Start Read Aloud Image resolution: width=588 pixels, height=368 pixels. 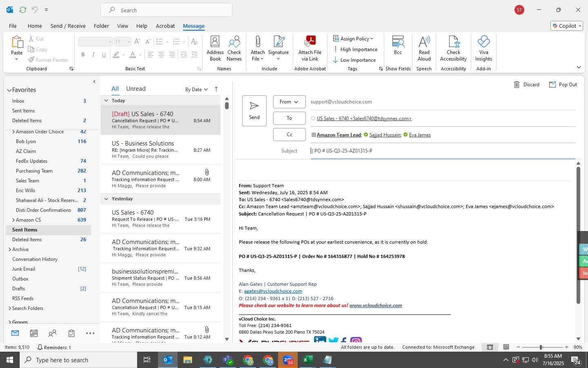[424, 48]
